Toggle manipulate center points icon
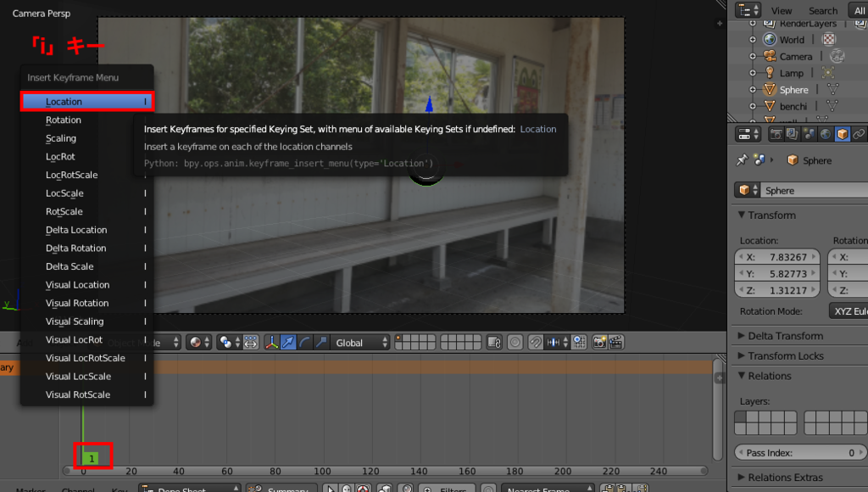This screenshot has width=868, height=492. click(251, 343)
